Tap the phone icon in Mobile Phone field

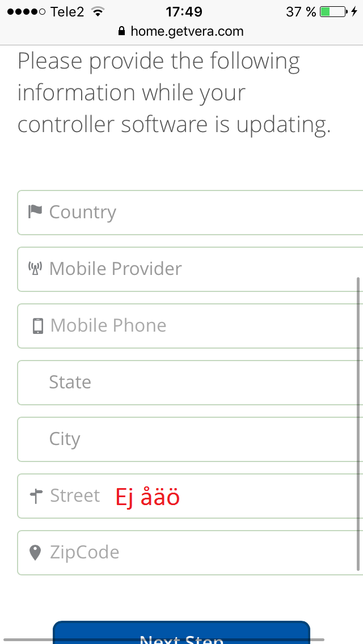[38, 326]
